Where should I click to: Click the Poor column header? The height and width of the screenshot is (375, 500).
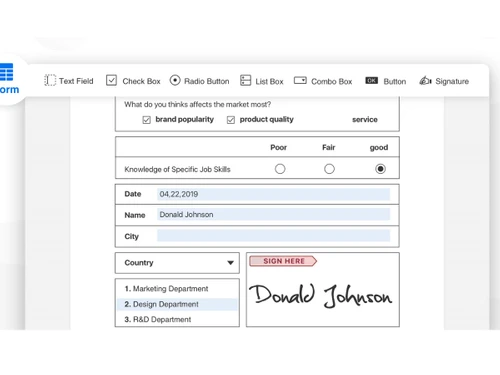tap(278, 147)
